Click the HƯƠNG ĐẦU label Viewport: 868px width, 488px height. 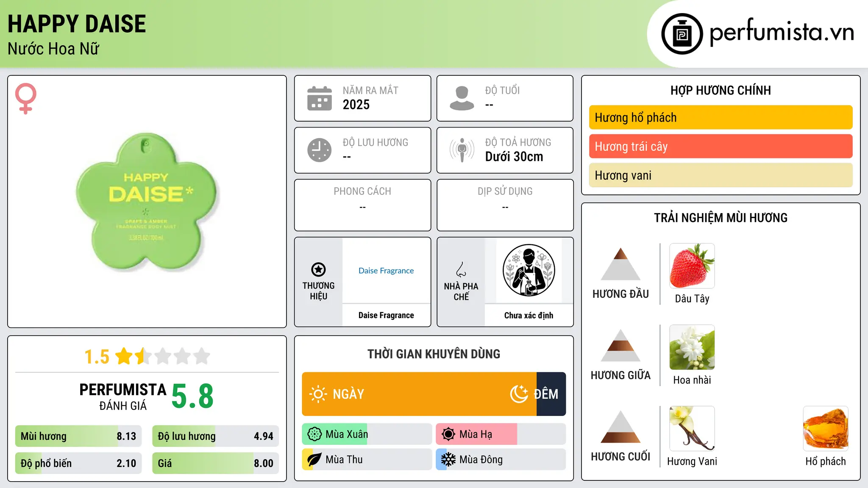pos(620,294)
